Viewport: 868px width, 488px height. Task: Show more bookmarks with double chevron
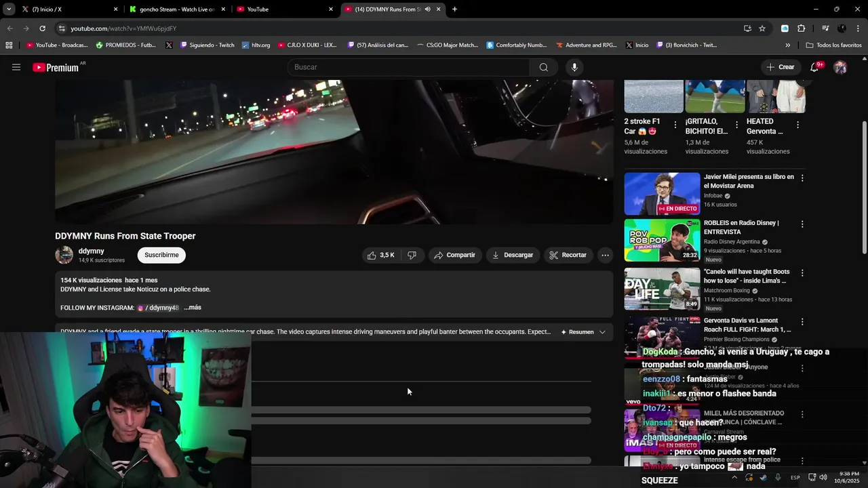click(x=787, y=45)
